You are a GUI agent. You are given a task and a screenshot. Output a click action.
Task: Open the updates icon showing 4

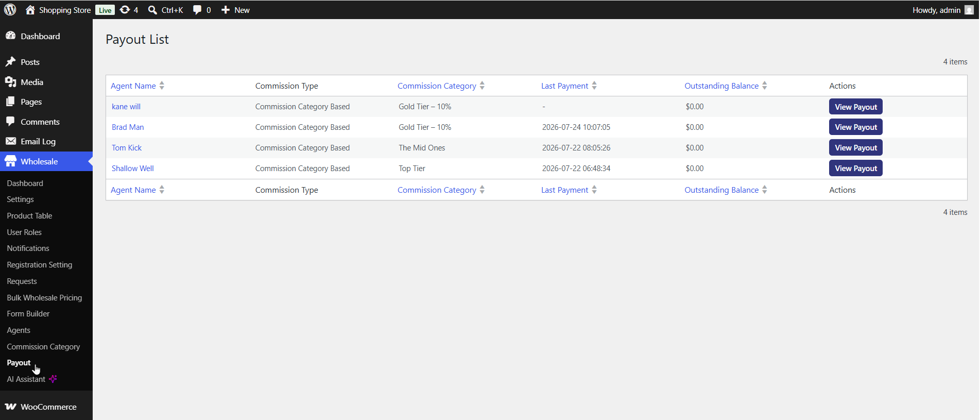click(x=125, y=10)
